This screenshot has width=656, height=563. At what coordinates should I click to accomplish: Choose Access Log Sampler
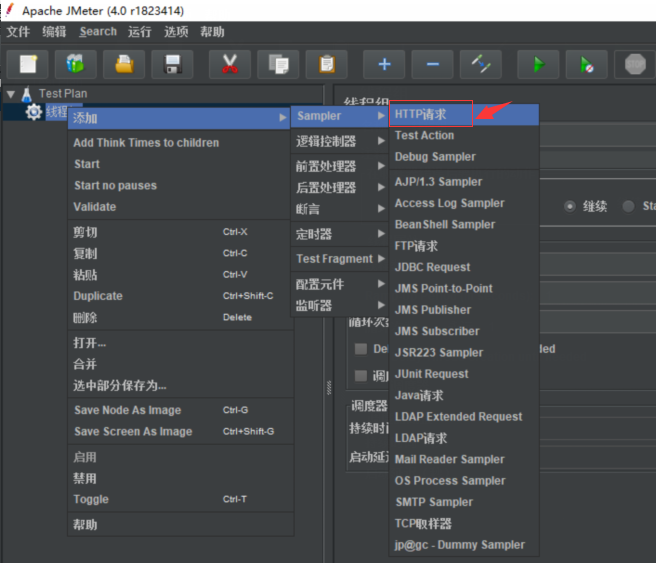(x=464, y=203)
